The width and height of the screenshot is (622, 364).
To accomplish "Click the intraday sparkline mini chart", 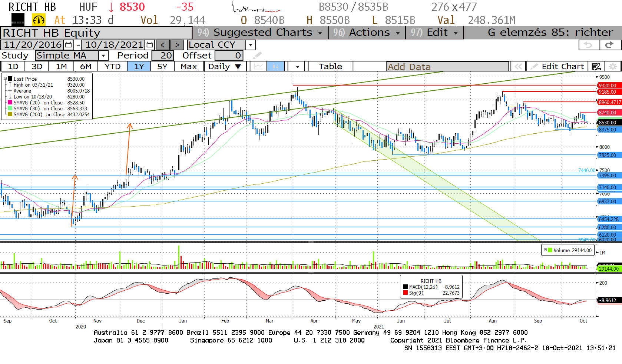I will click(x=256, y=7).
